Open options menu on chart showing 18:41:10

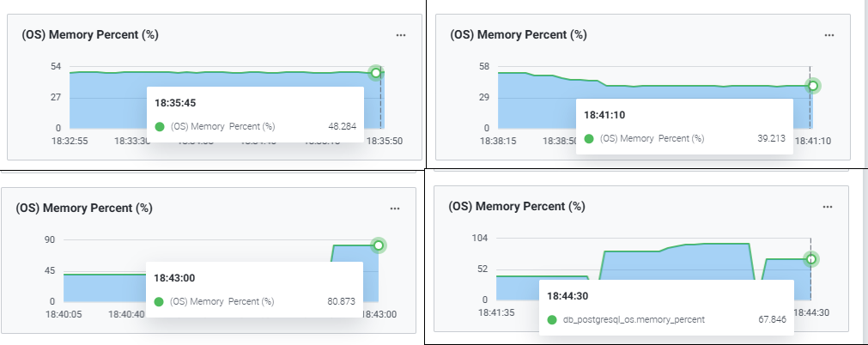point(829,35)
